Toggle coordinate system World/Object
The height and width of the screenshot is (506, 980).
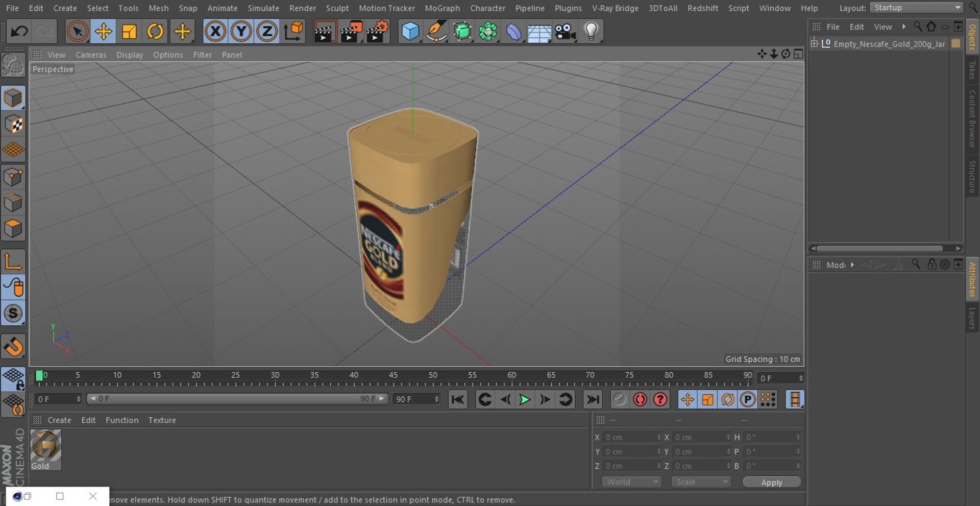click(x=293, y=32)
